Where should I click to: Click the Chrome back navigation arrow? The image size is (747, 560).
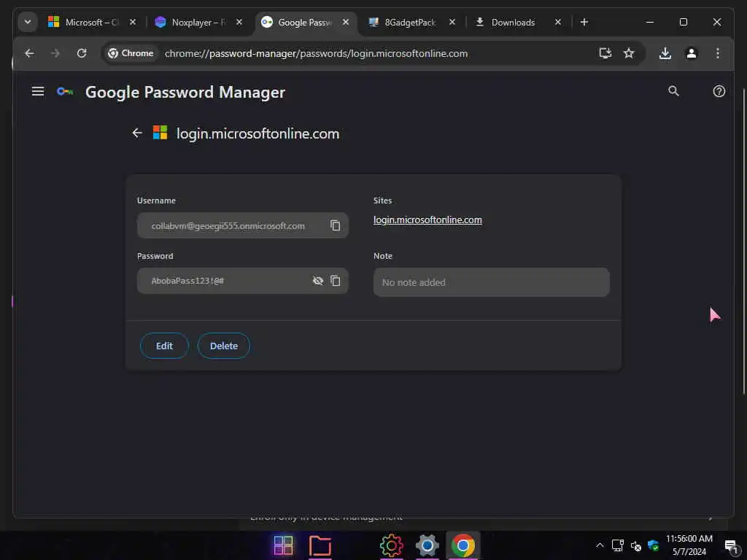point(29,53)
